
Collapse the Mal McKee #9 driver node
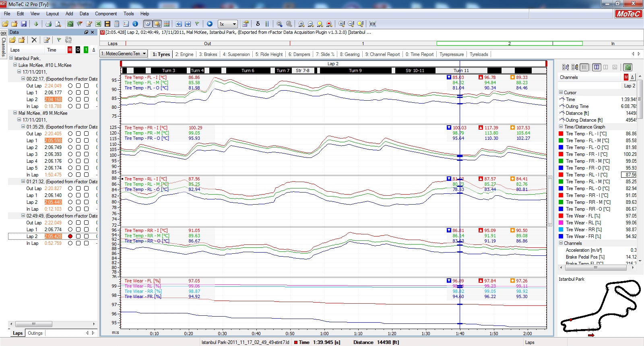click(x=15, y=113)
